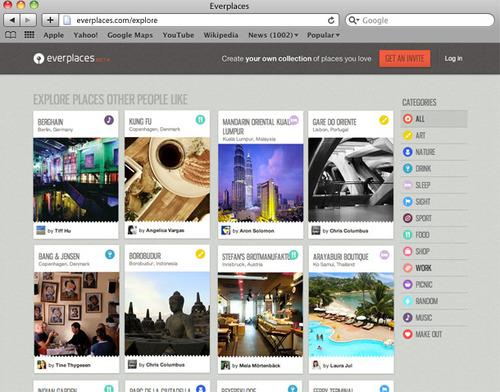
Task: Open the Apple bookmark
Action: click(53, 35)
